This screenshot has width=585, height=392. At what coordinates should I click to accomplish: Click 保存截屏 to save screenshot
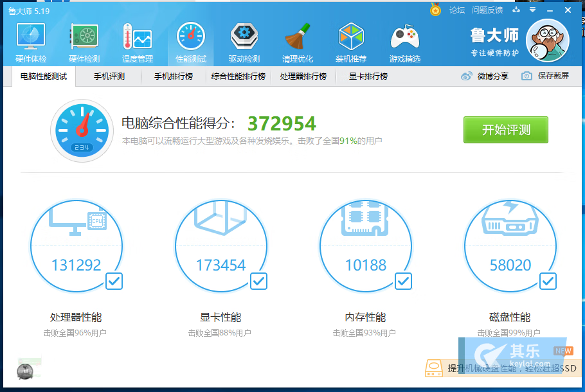pyautogui.click(x=545, y=76)
